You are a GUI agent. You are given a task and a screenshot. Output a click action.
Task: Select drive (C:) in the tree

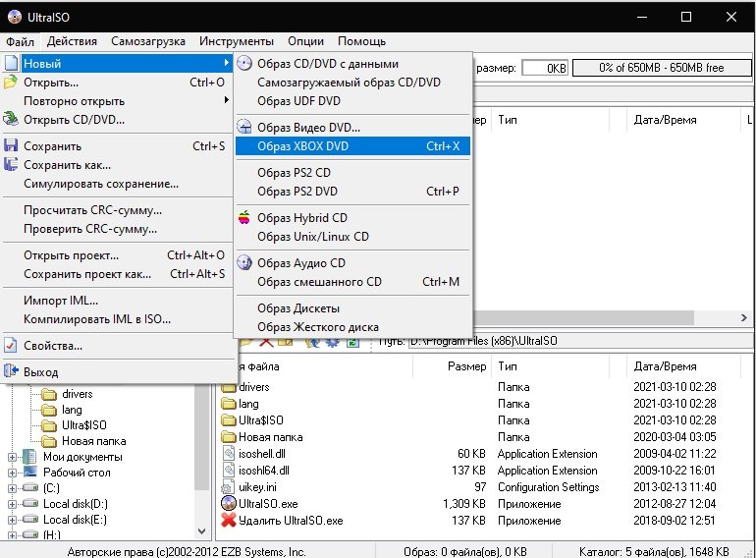(x=51, y=488)
